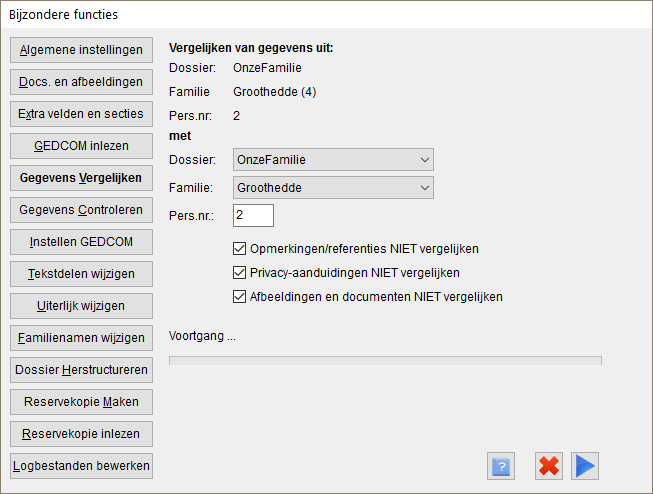This screenshot has width=653, height=494.
Task: Select Instellen GEDCOM
Action: pos(81,242)
